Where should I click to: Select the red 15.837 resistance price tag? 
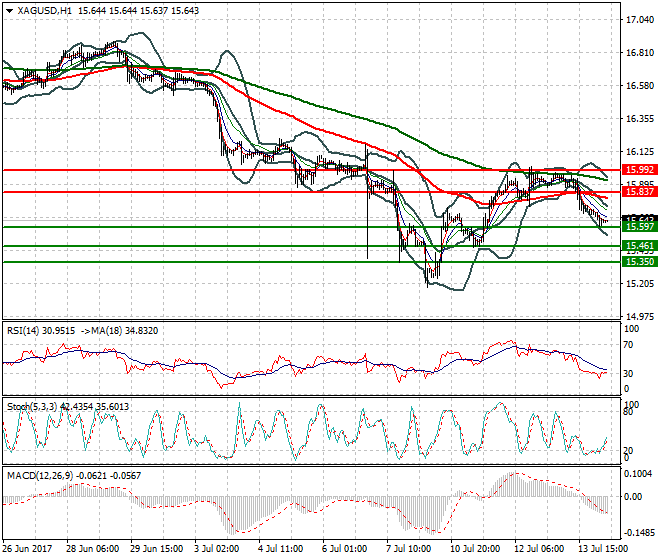pyautogui.click(x=638, y=192)
